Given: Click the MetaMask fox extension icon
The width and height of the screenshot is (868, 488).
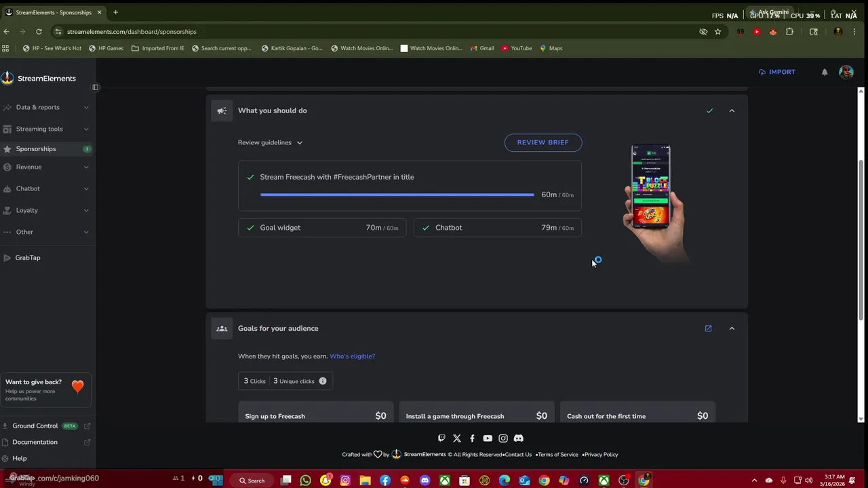Looking at the screenshot, I should pos(773,31).
